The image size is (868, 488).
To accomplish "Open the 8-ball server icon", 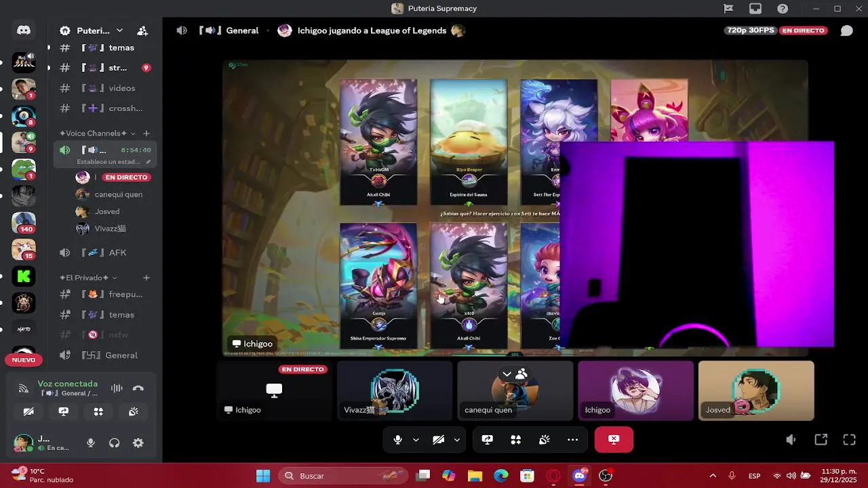I will [x=24, y=116].
